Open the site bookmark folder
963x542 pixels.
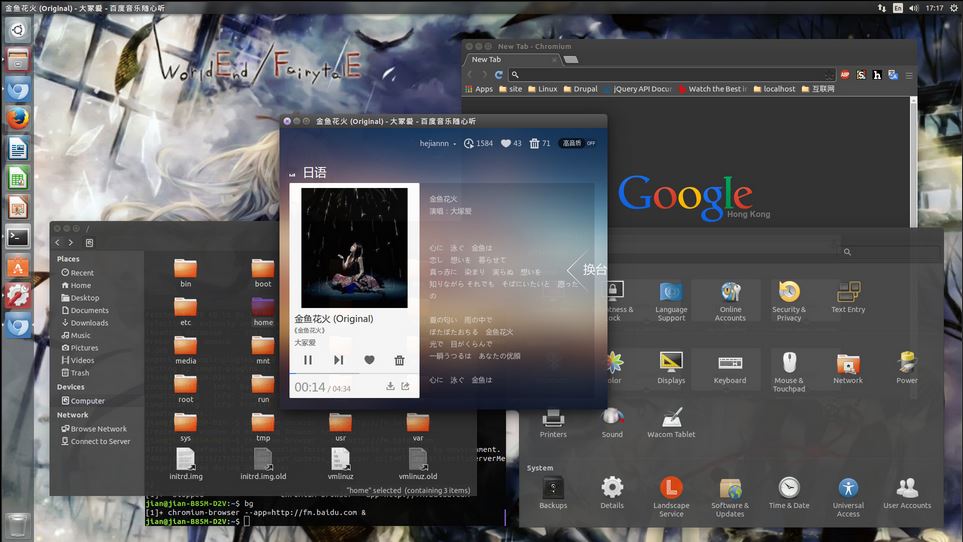pos(510,89)
